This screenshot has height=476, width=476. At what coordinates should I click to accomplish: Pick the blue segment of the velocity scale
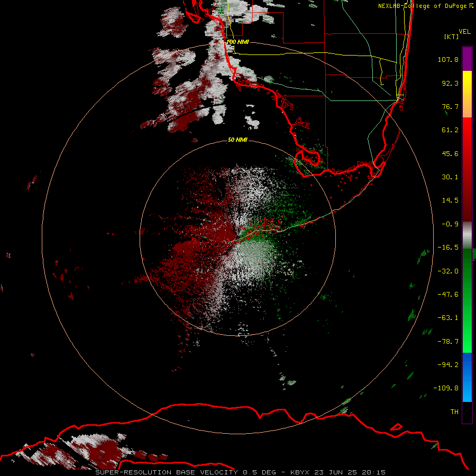click(x=467, y=377)
